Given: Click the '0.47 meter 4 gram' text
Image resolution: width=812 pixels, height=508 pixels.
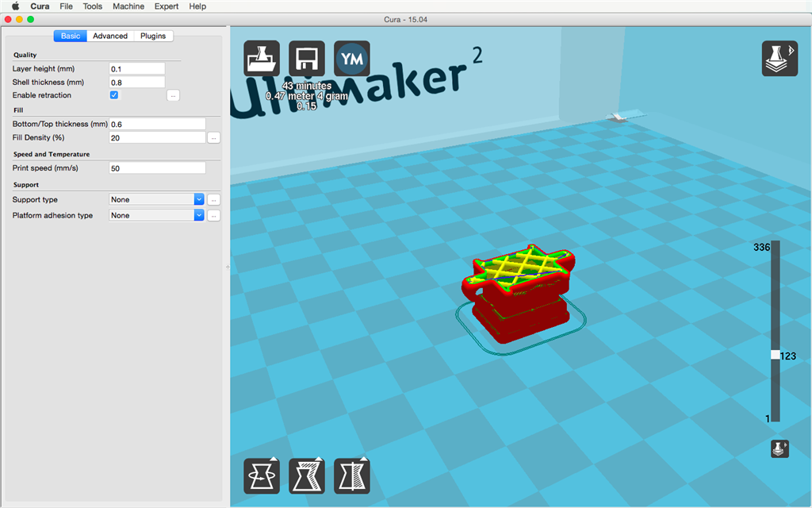Looking at the screenshot, I should coord(307,96).
